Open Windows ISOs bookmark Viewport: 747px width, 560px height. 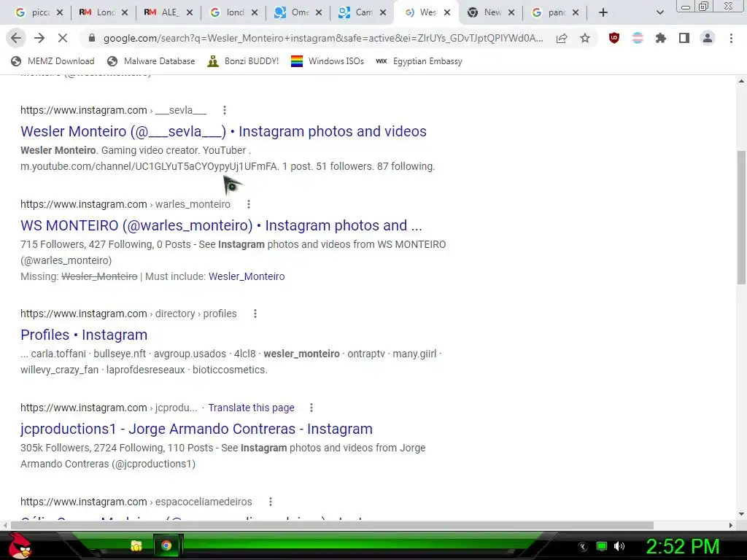tap(328, 61)
